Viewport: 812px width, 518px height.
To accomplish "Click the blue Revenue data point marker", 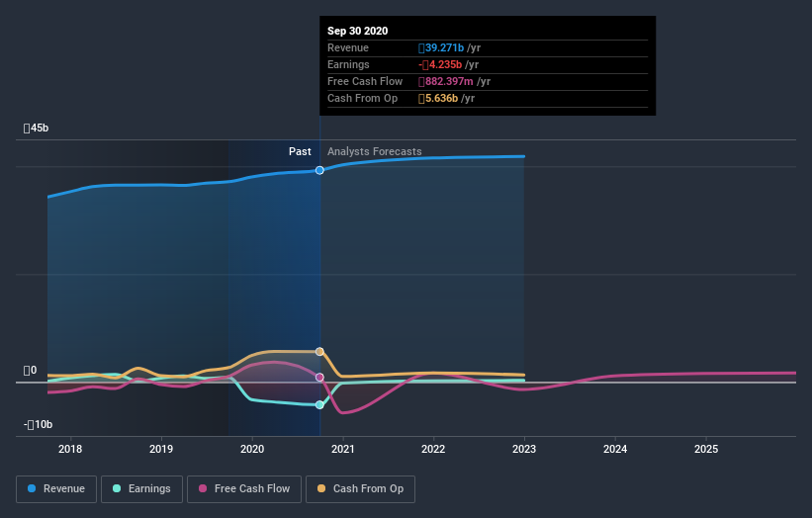I will [x=319, y=170].
